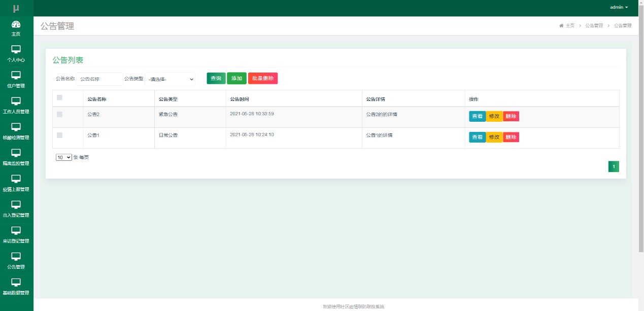Select 来访登记管理 sidebar icon
This screenshot has height=311, width=644.
tap(16, 230)
